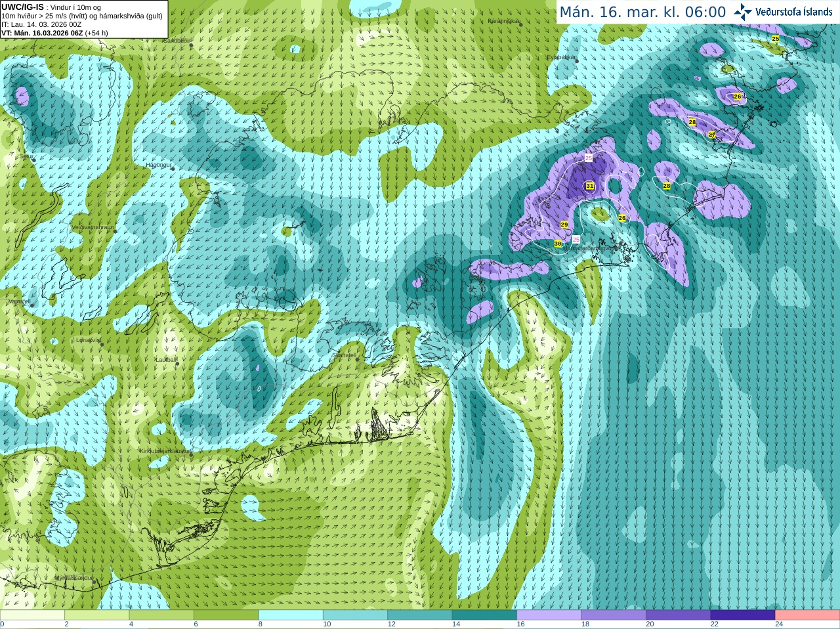Click the yellow 29 gust marker
The height and width of the screenshot is (629, 840).
[564, 225]
